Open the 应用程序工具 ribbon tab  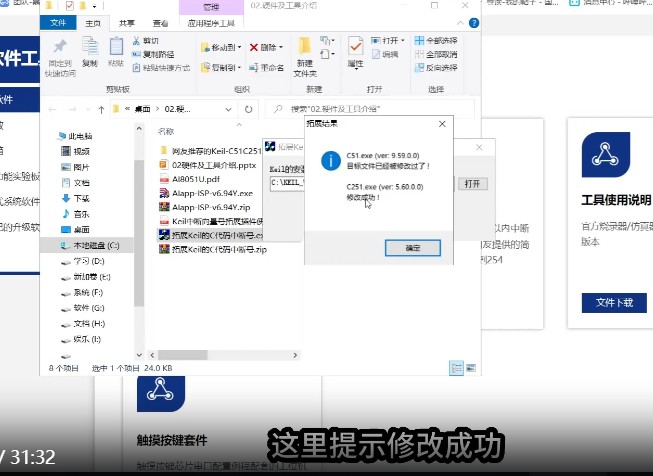211,23
